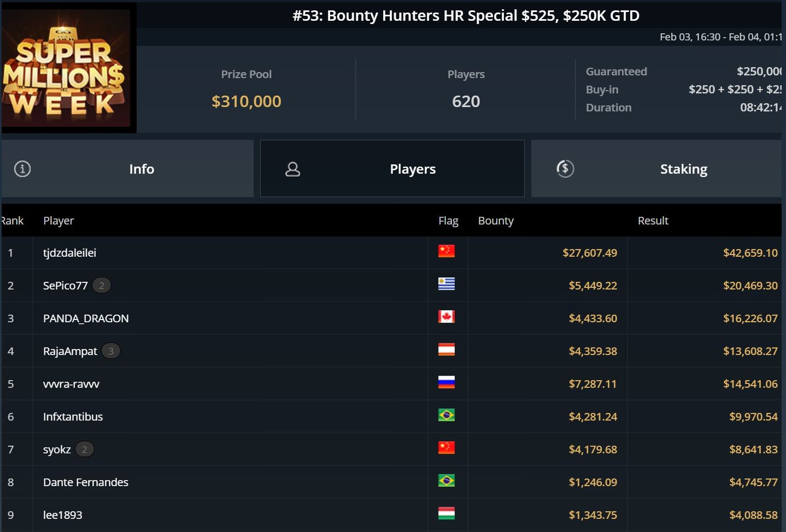
Task: Click the Canada flag for PANDA_DRAGON
Action: 446,317
